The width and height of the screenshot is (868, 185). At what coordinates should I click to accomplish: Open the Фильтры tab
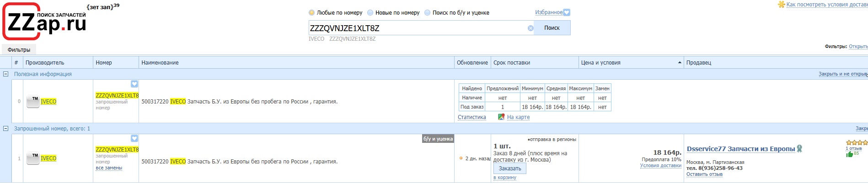19,50
